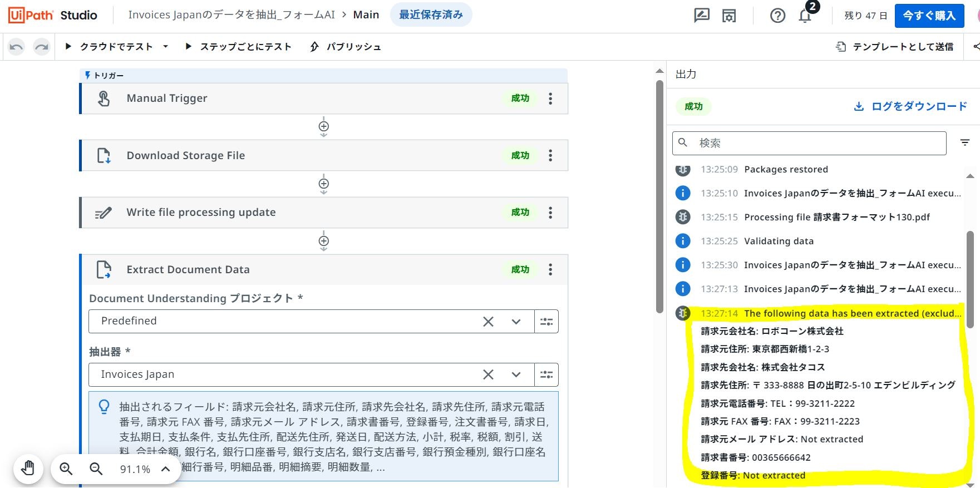
Task: Clear the Predefined project selection
Action: click(x=488, y=322)
